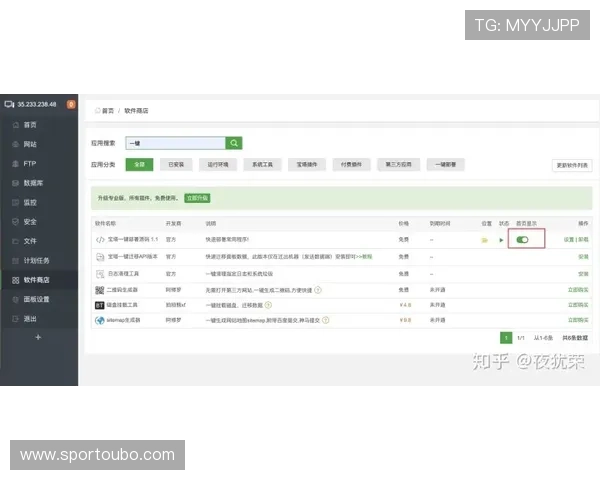Click the globe icon of sitemap生成器
The width and height of the screenshot is (600, 480).
tap(99, 320)
